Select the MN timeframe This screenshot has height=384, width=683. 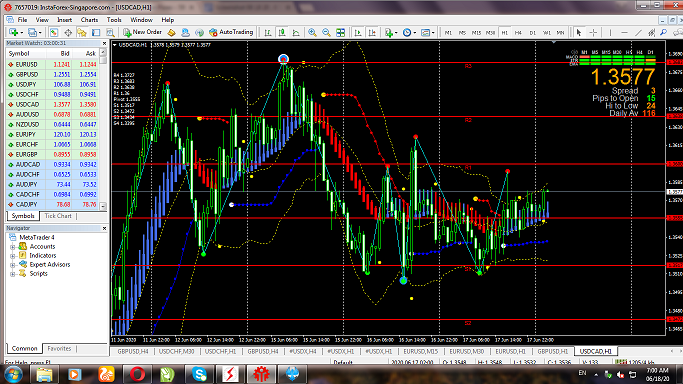click(x=561, y=33)
